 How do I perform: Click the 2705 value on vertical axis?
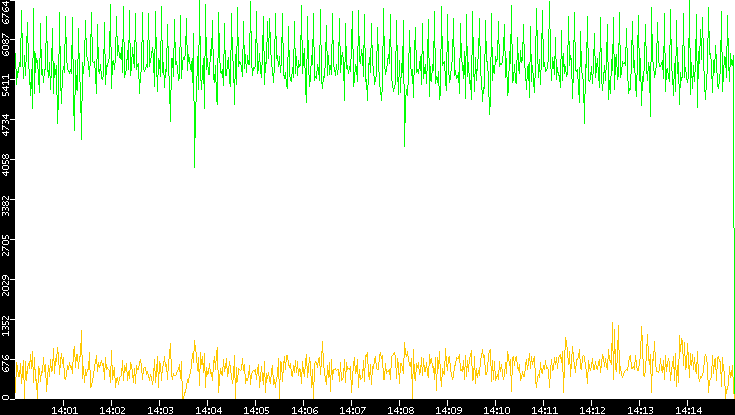6,245
